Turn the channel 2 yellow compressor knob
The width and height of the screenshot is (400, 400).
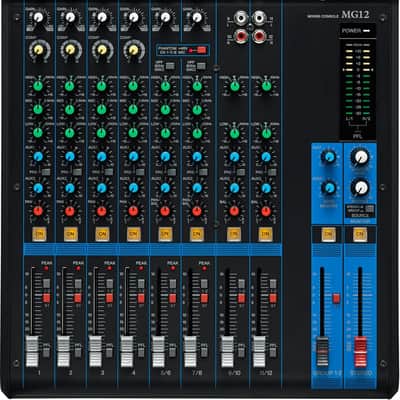70,50
